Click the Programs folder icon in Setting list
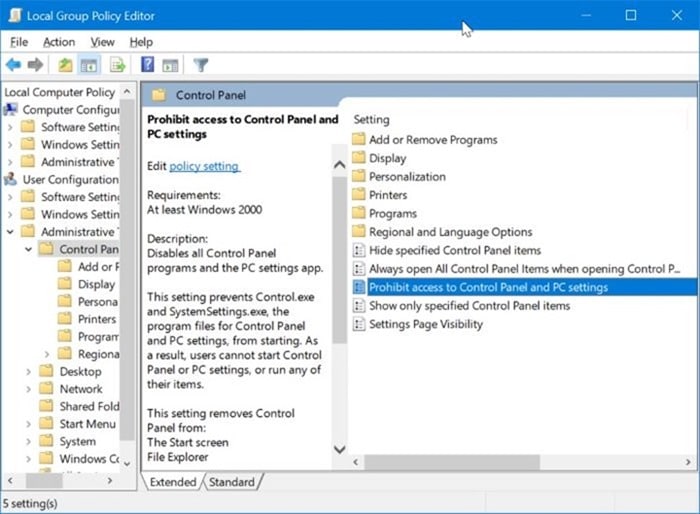Viewport: 700px width, 514px height. (358, 213)
